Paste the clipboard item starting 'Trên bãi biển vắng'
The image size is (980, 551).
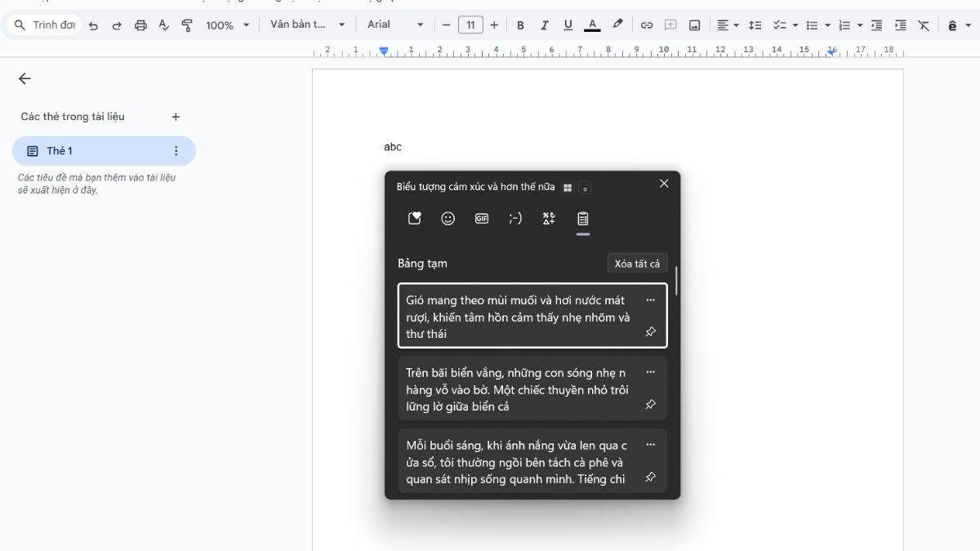coord(532,389)
